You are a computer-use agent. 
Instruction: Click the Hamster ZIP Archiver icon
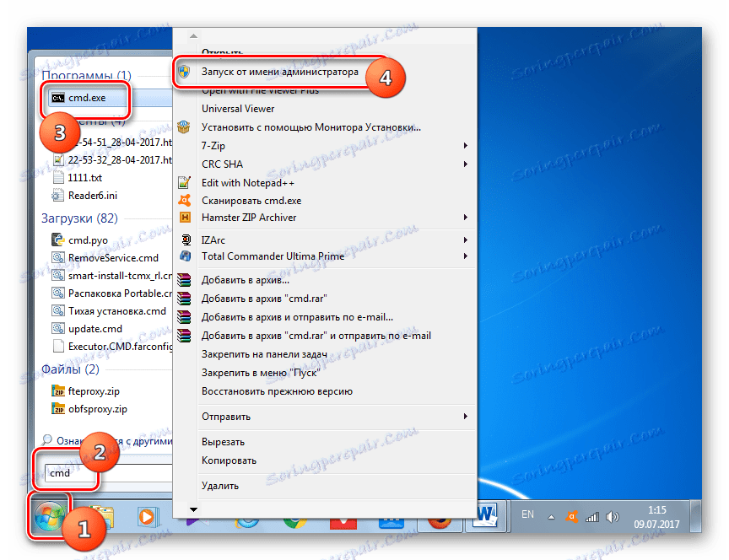click(185, 217)
